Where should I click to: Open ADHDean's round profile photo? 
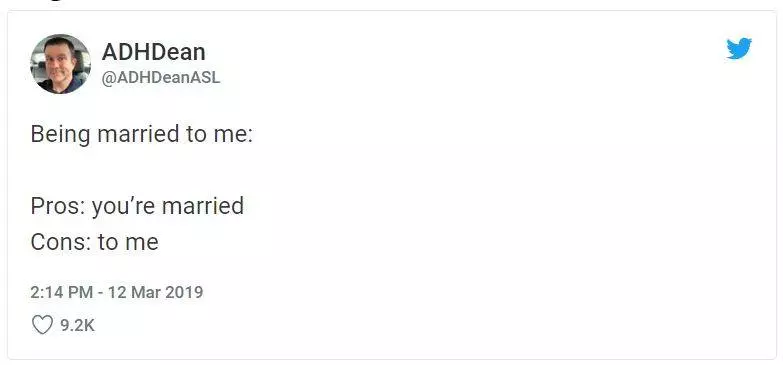(x=60, y=64)
